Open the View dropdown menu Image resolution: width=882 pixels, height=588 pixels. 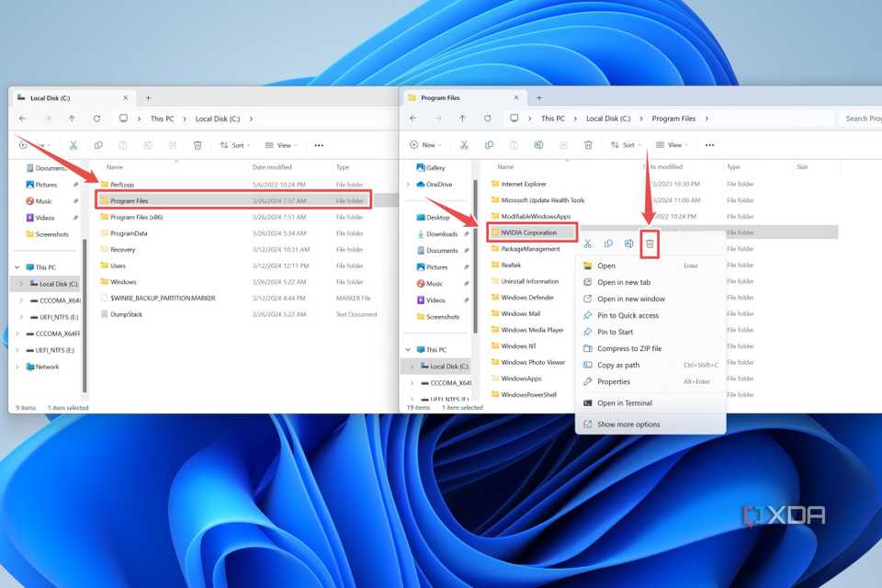tap(672, 144)
